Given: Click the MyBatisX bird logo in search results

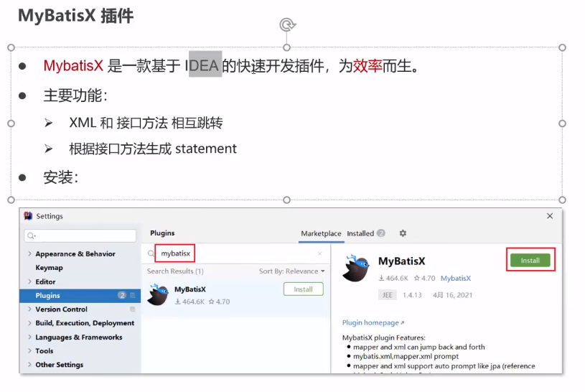Looking at the screenshot, I should (x=159, y=295).
